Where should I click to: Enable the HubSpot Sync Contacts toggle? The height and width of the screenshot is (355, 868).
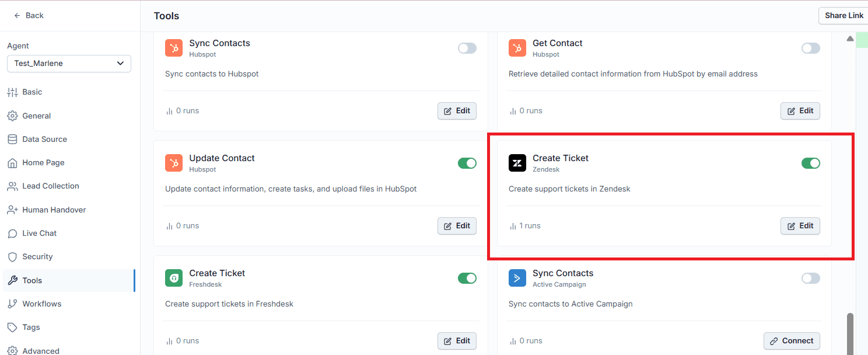click(467, 48)
